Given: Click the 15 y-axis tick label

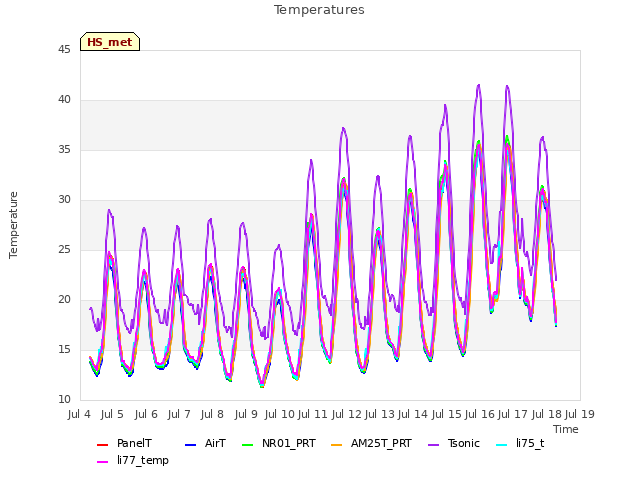Looking at the screenshot, I should (64, 350).
